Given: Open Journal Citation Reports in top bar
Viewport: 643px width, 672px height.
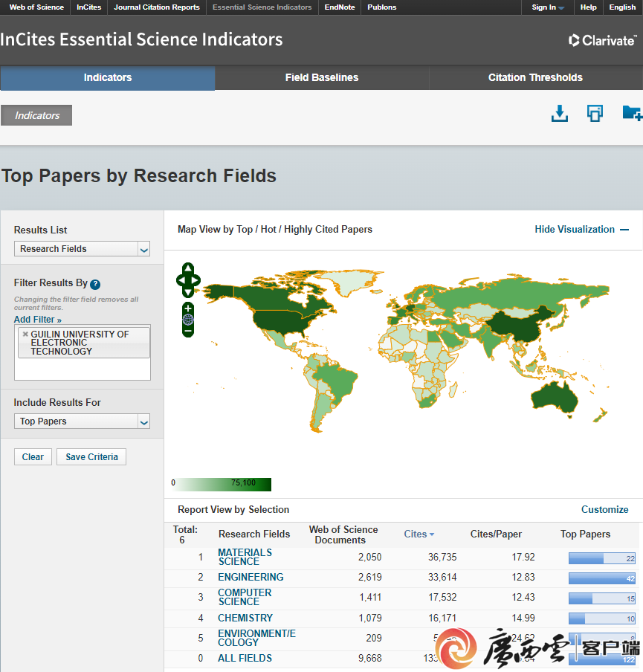Looking at the screenshot, I should point(156,7).
